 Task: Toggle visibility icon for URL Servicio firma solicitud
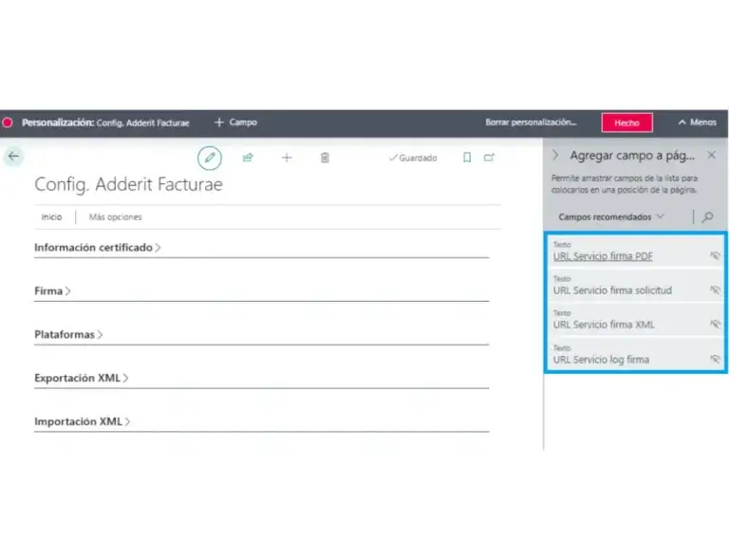715,290
